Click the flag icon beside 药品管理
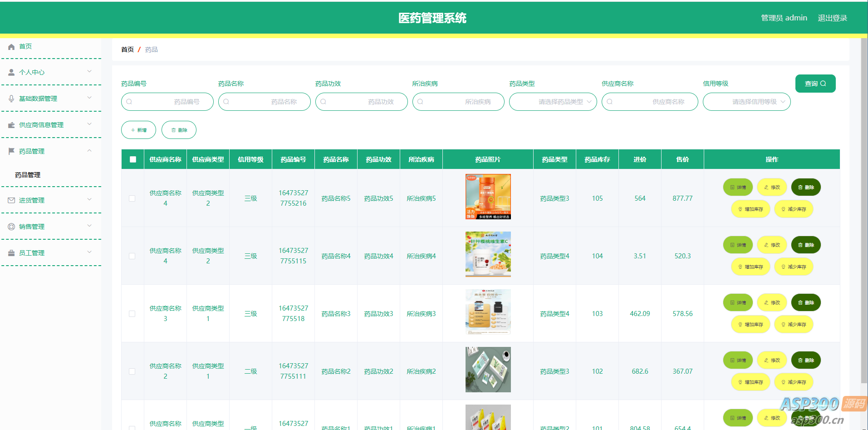 pyautogui.click(x=11, y=151)
